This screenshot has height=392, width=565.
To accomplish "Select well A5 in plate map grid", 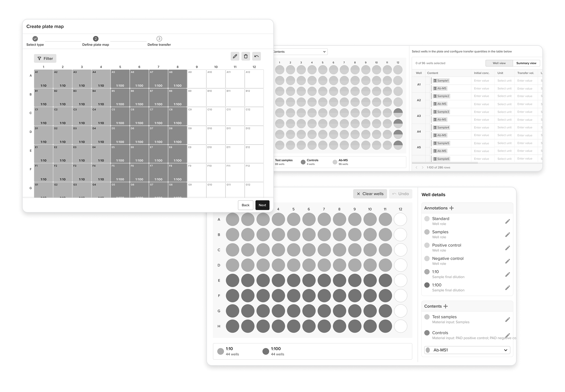I will coord(120,79).
